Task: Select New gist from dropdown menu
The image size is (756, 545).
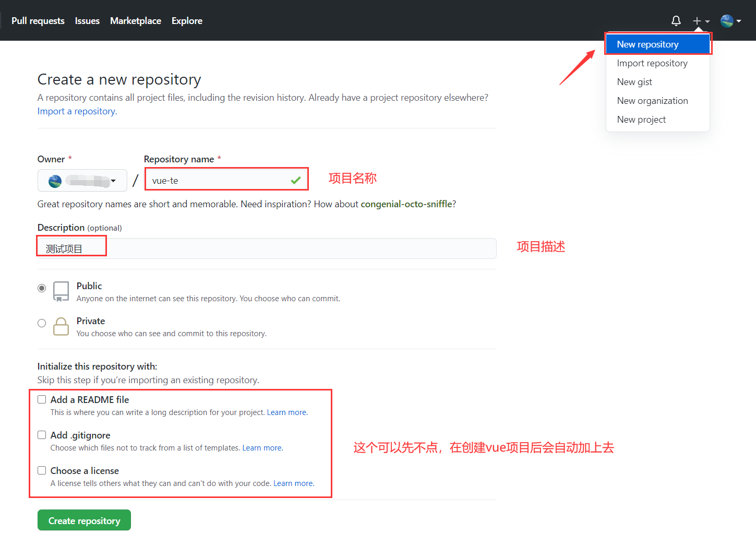Action: click(x=634, y=82)
